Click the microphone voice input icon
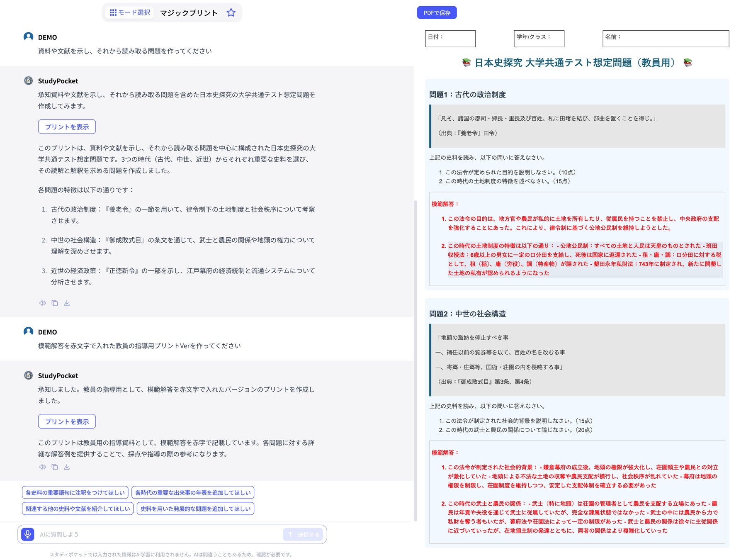This screenshot has height=560, width=741. point(28,534)
